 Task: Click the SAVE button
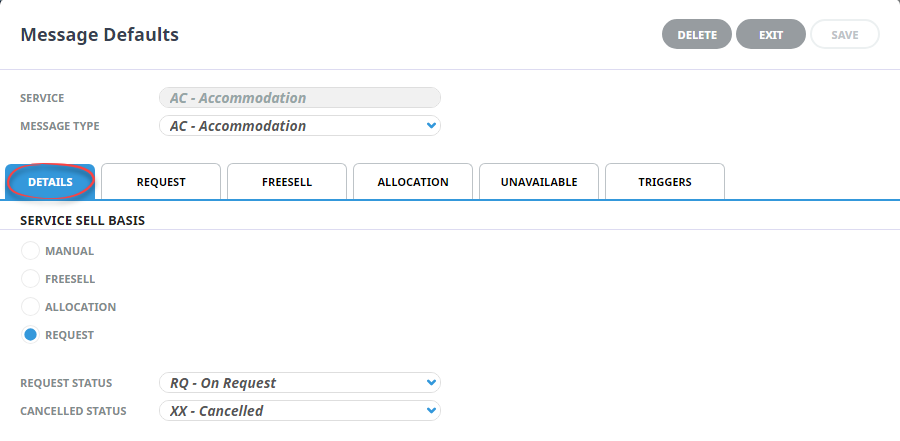click(845, 34)
